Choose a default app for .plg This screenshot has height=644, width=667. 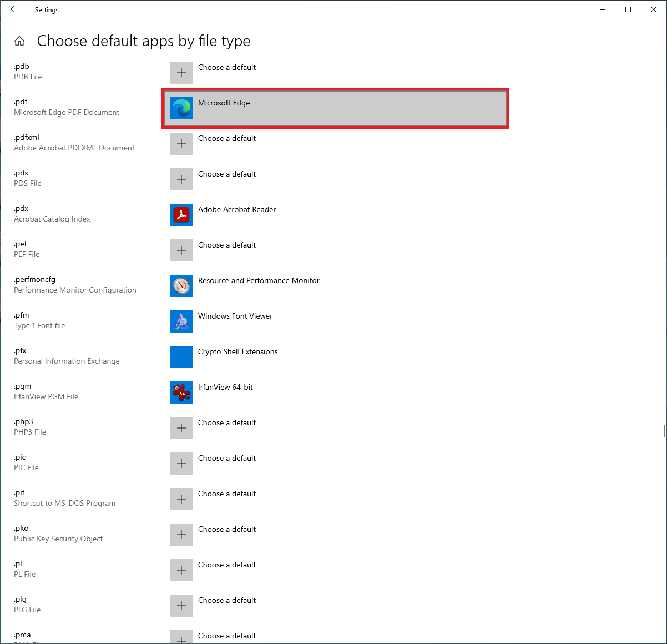(181, 606)
